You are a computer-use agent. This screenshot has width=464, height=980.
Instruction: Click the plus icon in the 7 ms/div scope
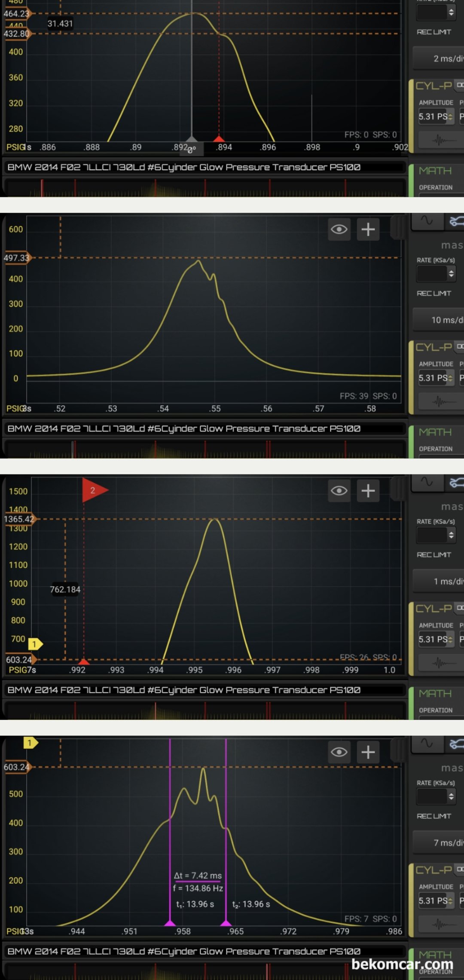(x=368, y=752)
